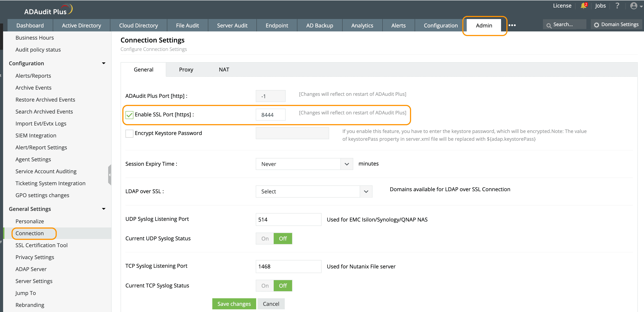Click the SSL port field showing 8444
This screenshot has height=312, width=644.
[271, 115]
